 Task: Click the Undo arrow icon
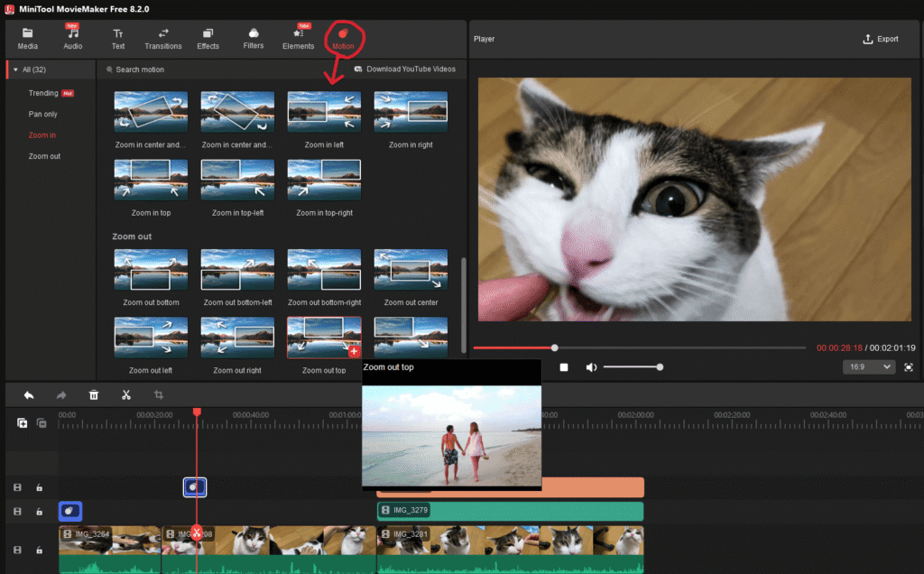click(28, 395)
